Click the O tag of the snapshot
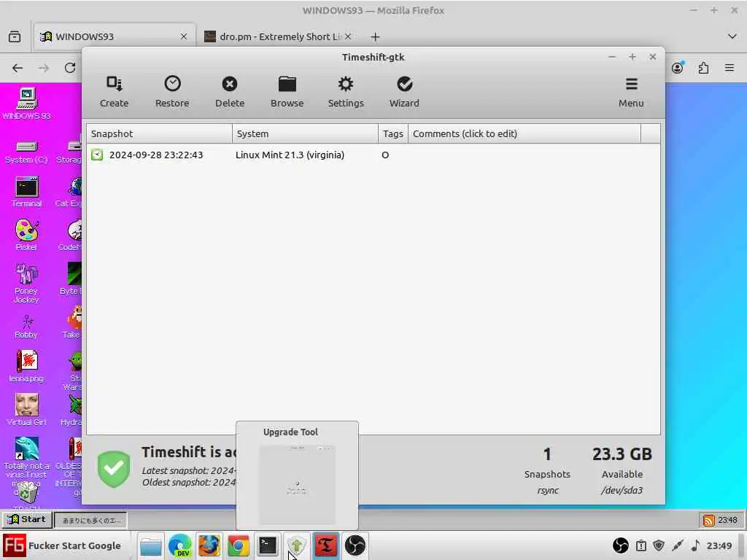This screenshot has height=560, width=747. [385, 155]
